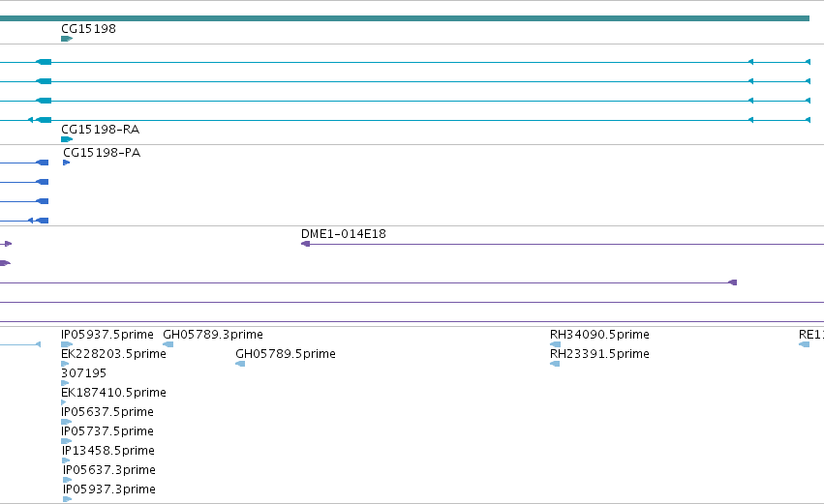
Task: Select the RH34090.5prime EST label
Action: click(599, 335)
